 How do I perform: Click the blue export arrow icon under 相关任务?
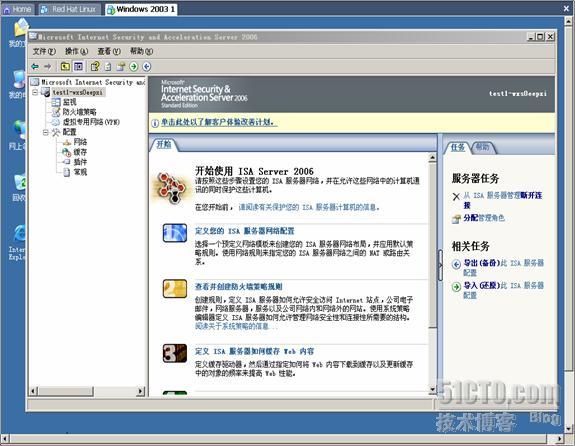456,264
